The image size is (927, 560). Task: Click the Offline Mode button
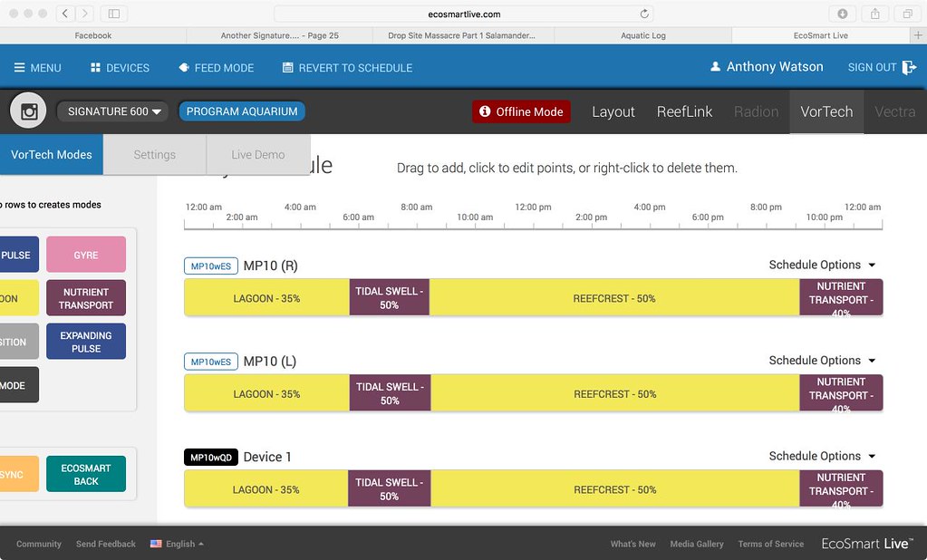(521, 111)
